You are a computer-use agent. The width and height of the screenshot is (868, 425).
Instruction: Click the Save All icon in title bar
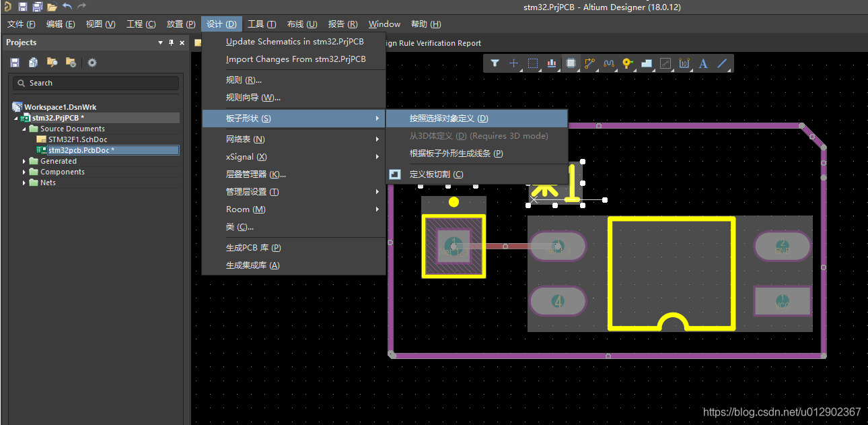(x=37, y=7)
